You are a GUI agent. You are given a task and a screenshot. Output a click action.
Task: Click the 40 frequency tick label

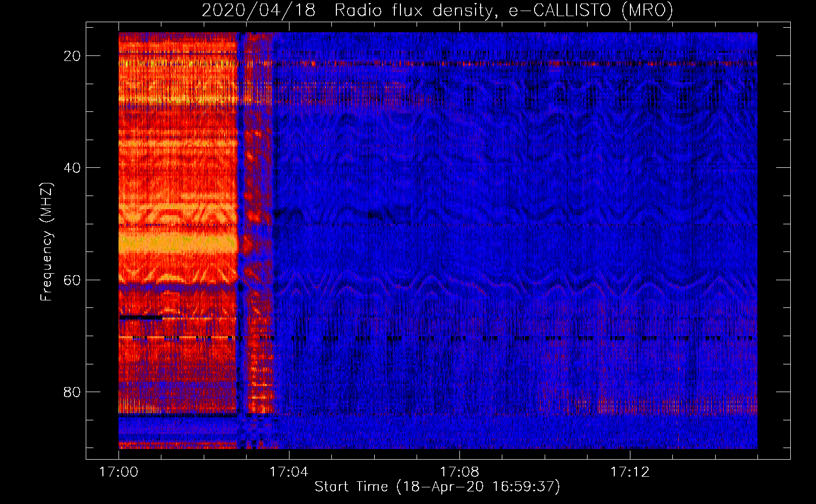tap(72, 168)
